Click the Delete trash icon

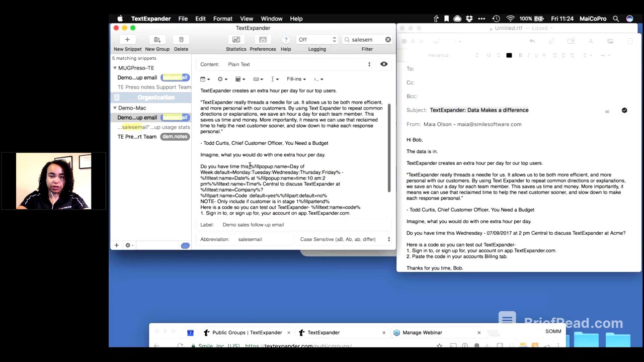tap(181, 40)
